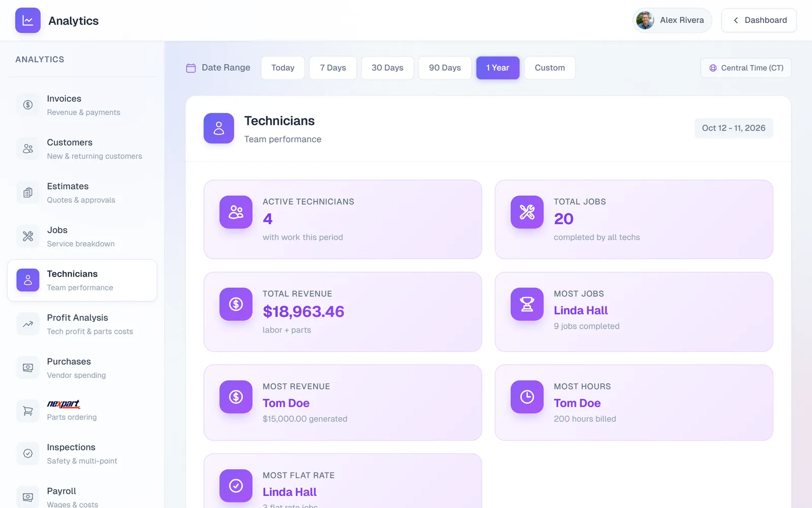Select the 7 Days range

333,68
